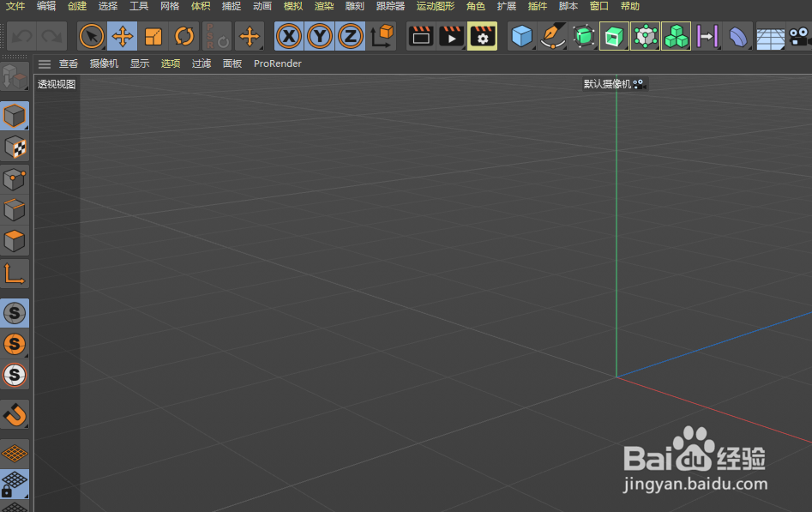Open the 动画 menu
812x512 pixels.
(x=262, y=6)
